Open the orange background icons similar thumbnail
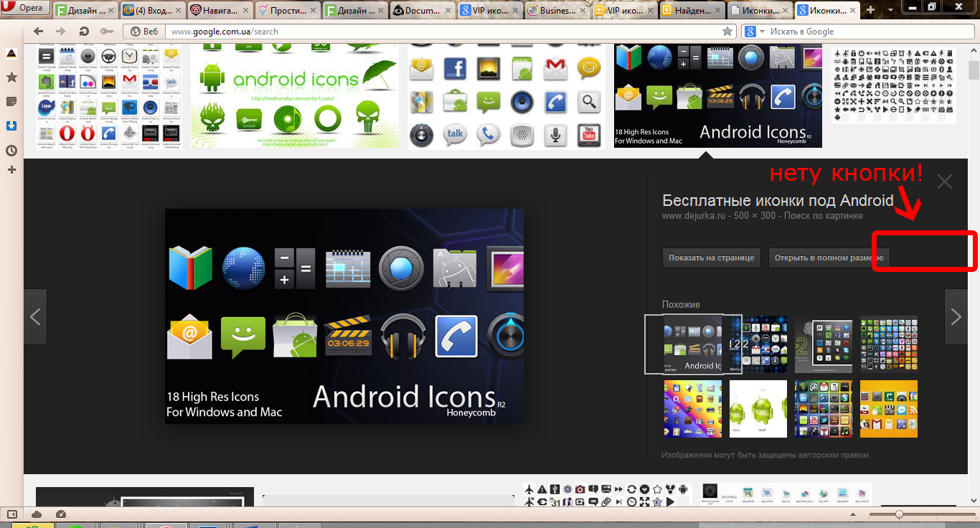This screenshot has width=980, height=528. pos(889,409)
